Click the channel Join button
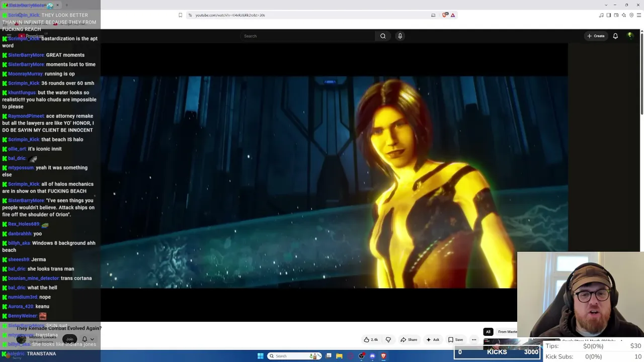This screenshot has width=644, height=362. click(69, 339)
